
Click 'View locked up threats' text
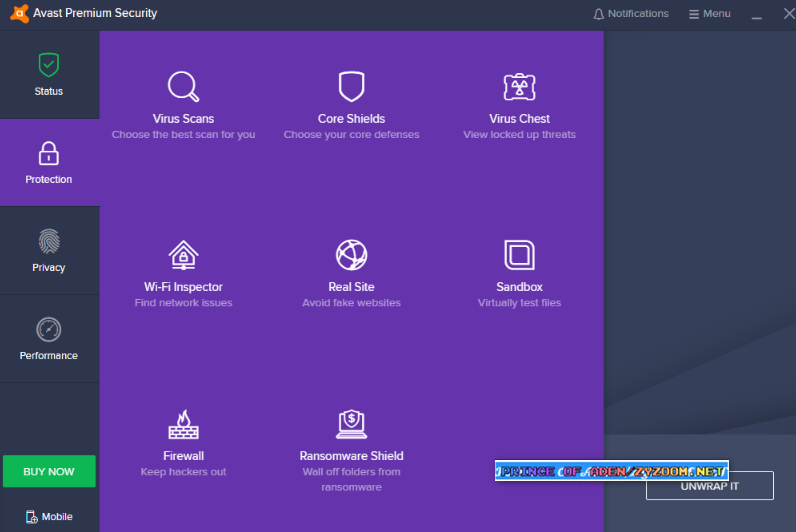[x=519, y=135]
